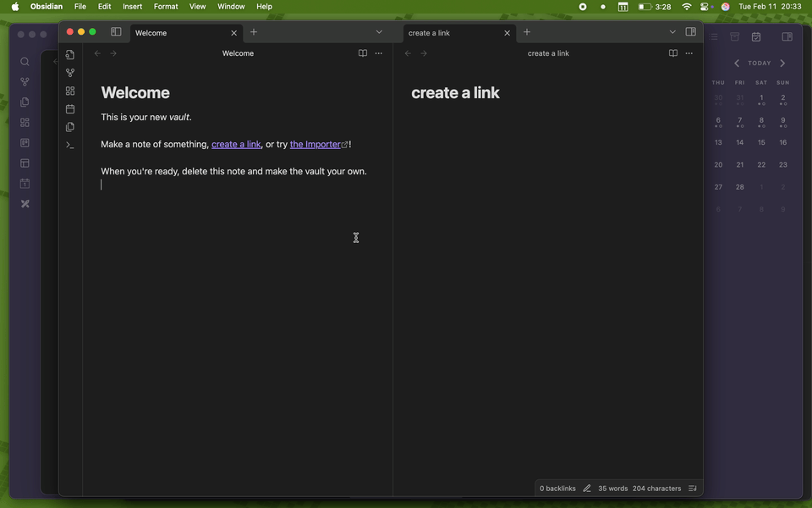Open command palette terminal icon
This screenshot has height=508, width=812.
point(70,146)
